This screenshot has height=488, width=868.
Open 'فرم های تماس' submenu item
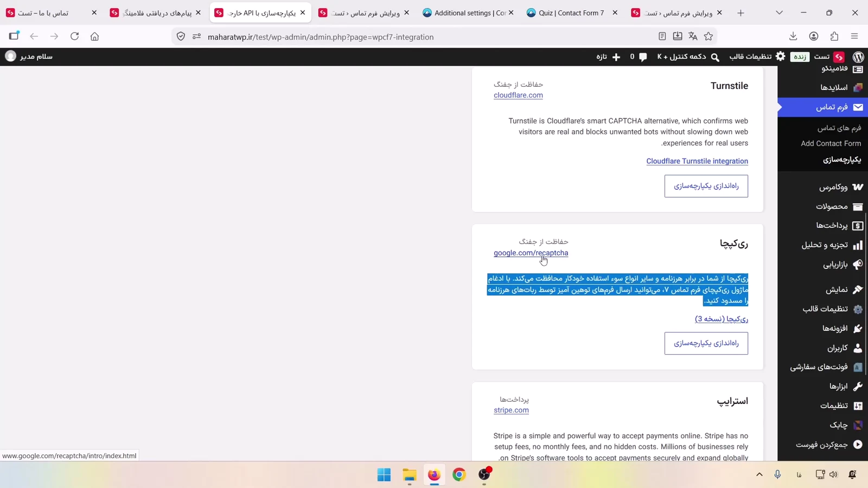point(839,128)
